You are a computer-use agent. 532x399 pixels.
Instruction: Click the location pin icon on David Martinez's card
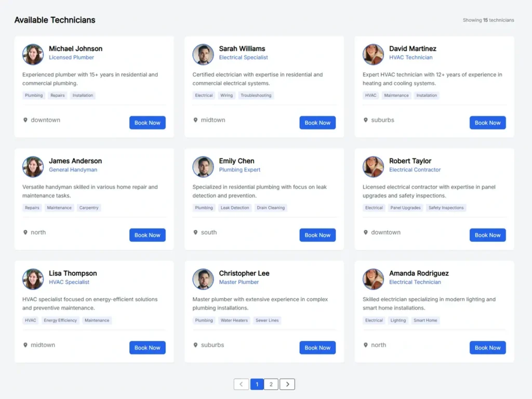[365, 120]
